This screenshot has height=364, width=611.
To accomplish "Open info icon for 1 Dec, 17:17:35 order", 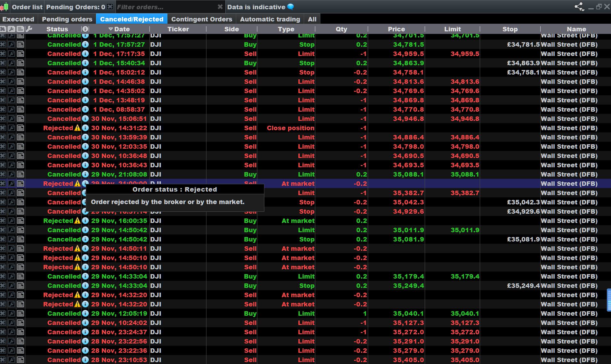I will pos(85,54).
